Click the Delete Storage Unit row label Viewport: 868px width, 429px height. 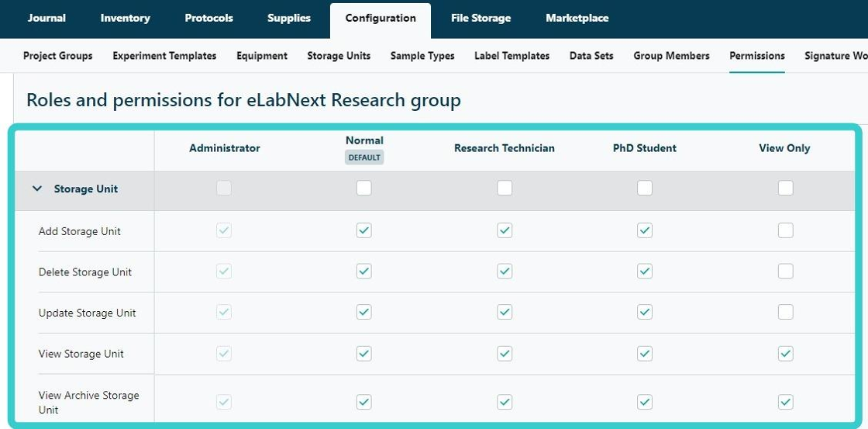[x=85, y=272]
